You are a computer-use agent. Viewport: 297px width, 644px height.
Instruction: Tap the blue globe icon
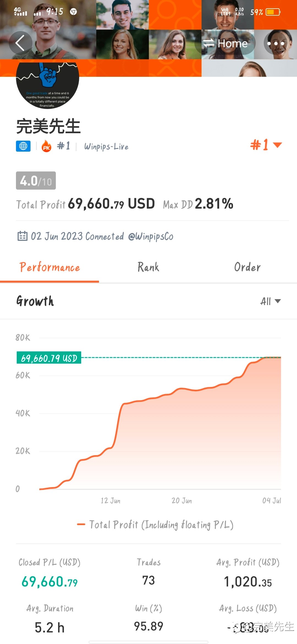click(23, 146)
